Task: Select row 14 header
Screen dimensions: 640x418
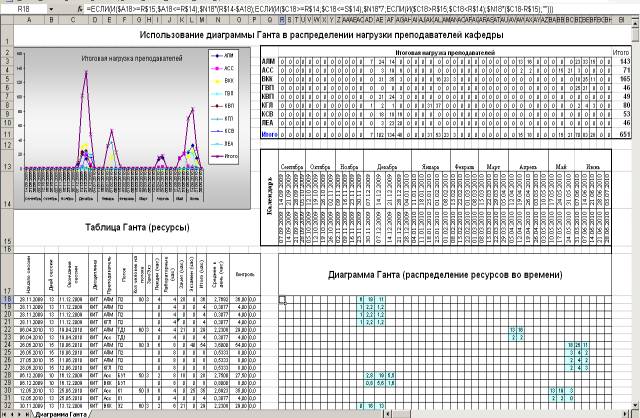Action: coord(7,191)
